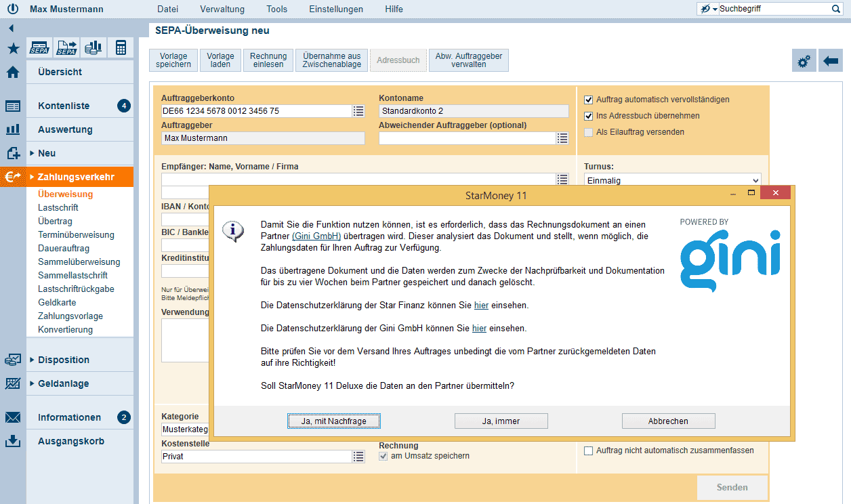Screen dimensions: 851x504
Task: Focus the Suchbegriff search field
Action: click(x=774, y=9)
